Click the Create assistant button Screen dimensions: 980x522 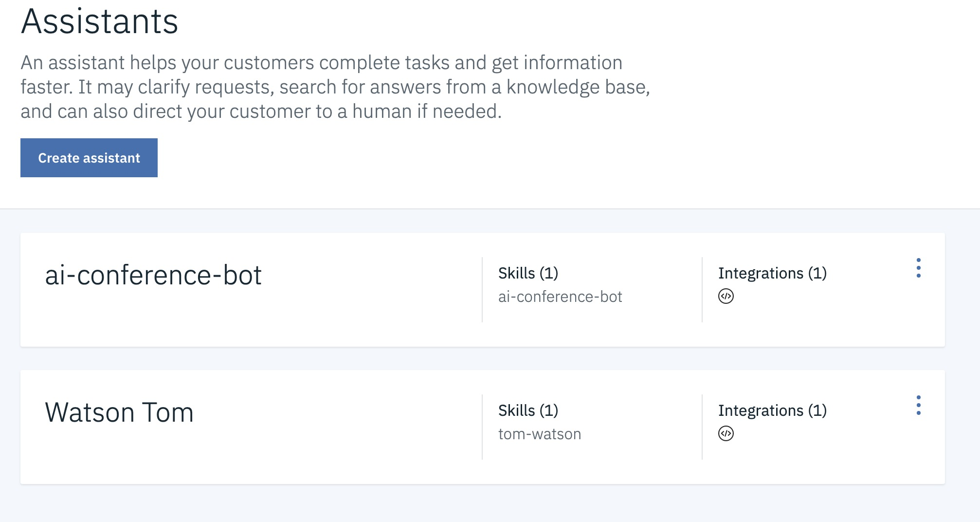[x=89, y=158]
